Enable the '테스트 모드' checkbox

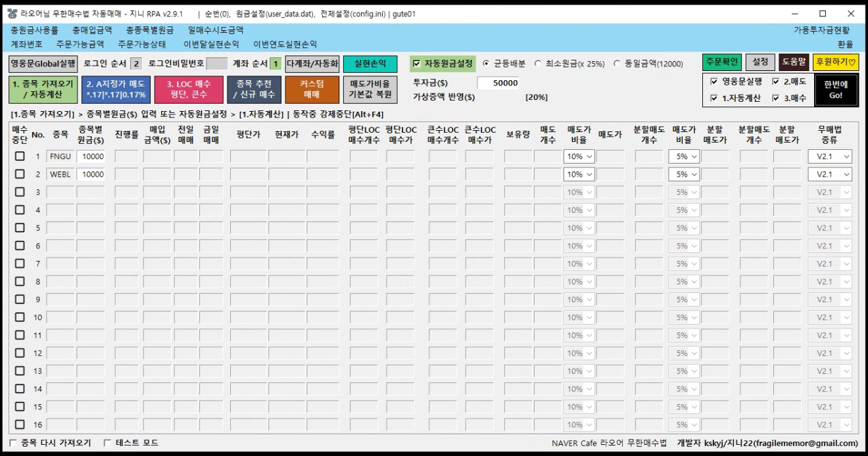click(108, 443)
